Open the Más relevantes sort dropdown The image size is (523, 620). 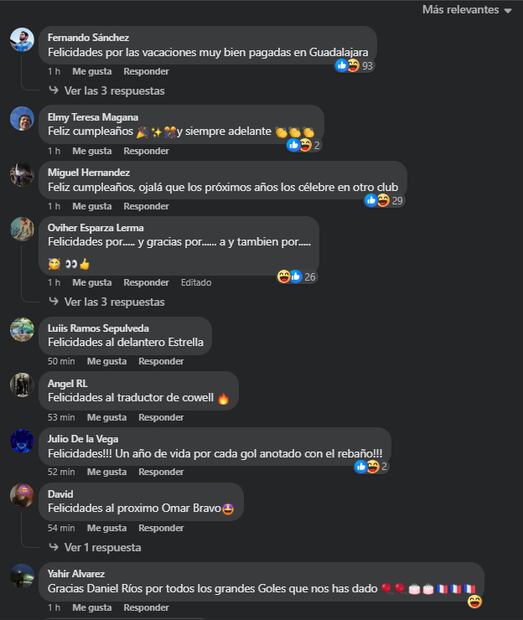[467, 10]
